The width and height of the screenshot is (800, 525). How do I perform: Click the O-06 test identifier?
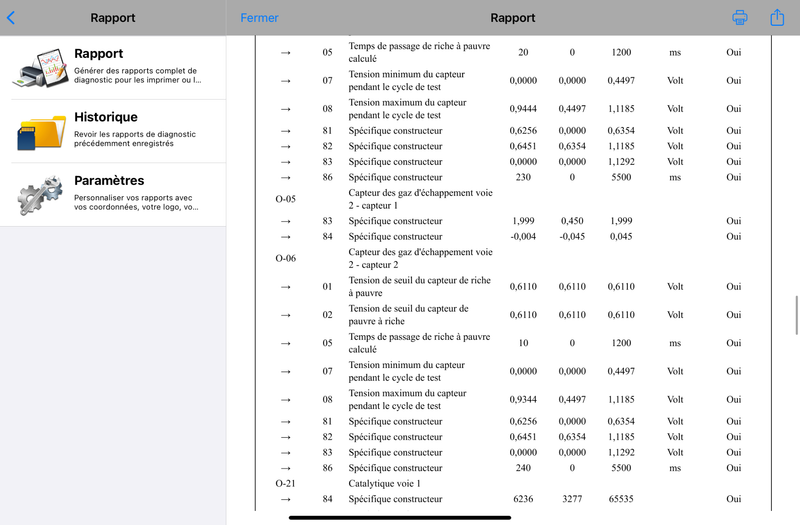(x=285, y=258)
